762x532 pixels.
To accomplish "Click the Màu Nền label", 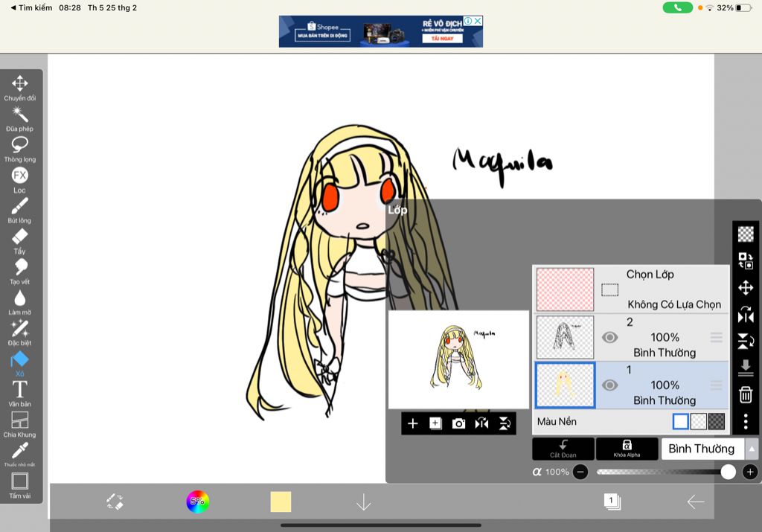I will click(x=557, y=422).
